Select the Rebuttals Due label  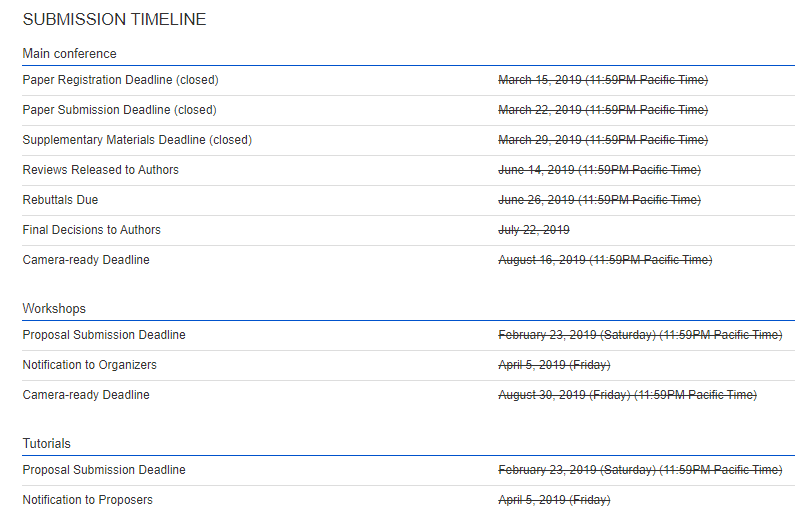60,200
